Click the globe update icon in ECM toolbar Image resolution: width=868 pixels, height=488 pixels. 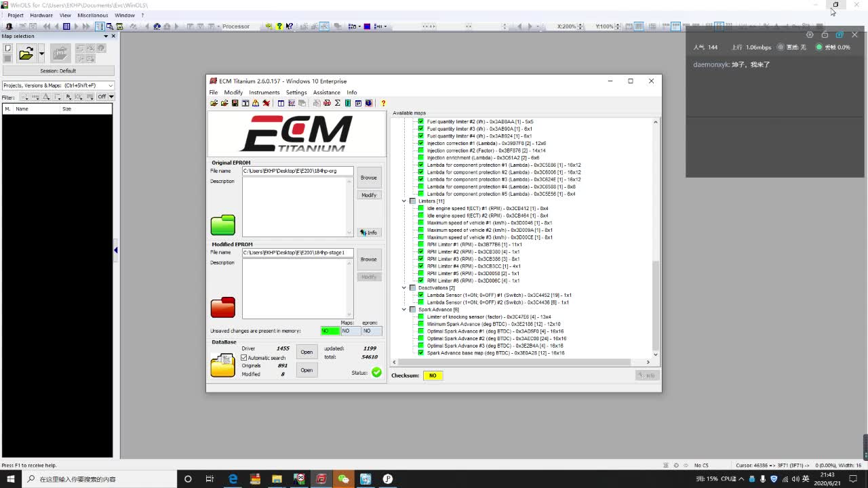pyautogui.click(x=369, y=103)
